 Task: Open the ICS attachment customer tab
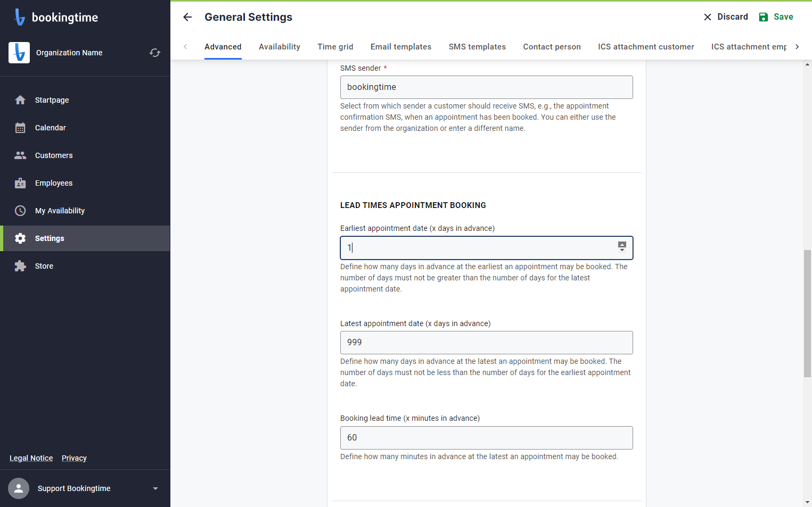pyautogui.click(x=646, y=47)
